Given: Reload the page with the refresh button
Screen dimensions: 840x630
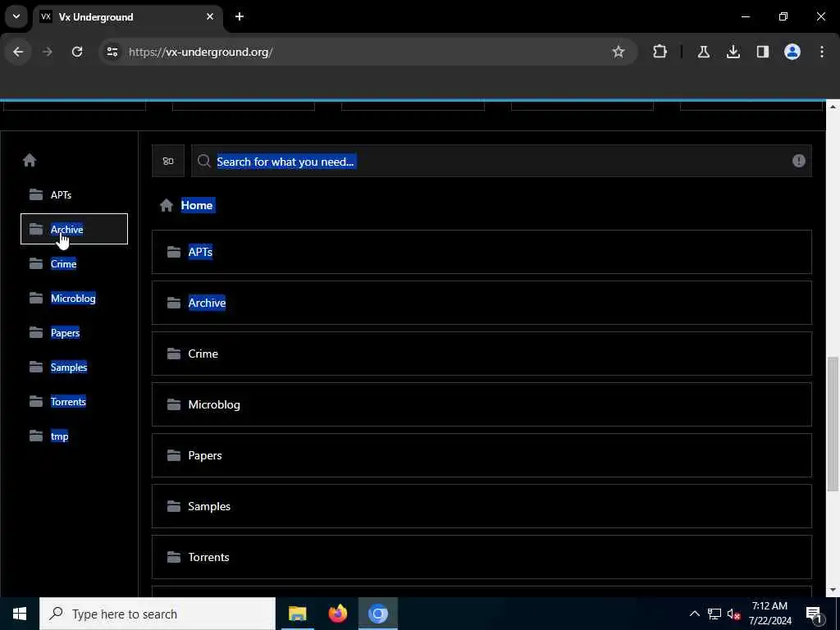Looking at the screenshot, I should [x=77, y=52].
